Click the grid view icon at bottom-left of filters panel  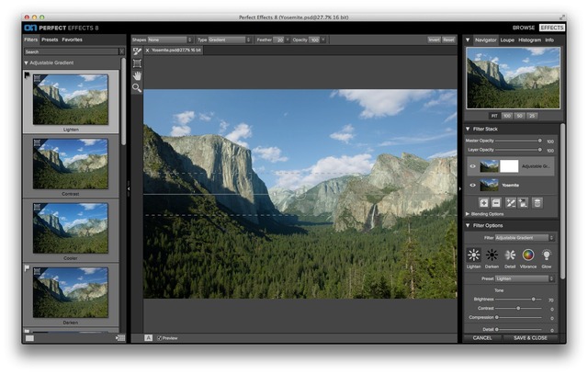(29, 338)
